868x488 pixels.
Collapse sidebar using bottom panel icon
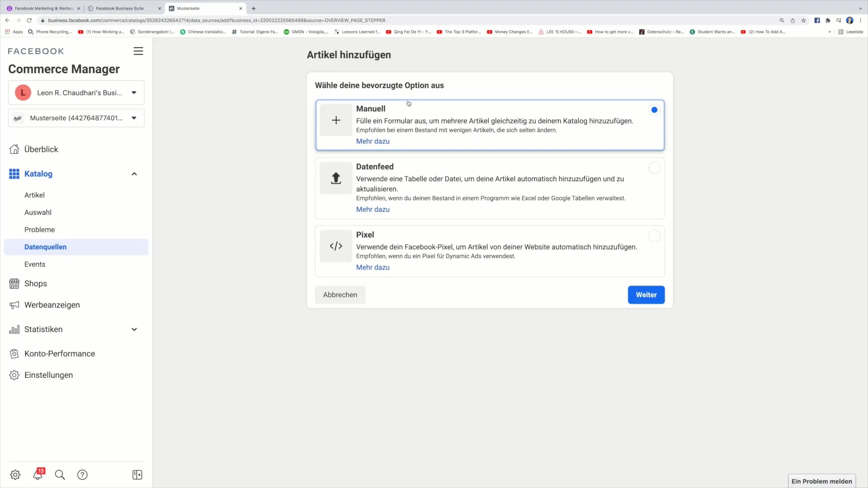(137, 474)
